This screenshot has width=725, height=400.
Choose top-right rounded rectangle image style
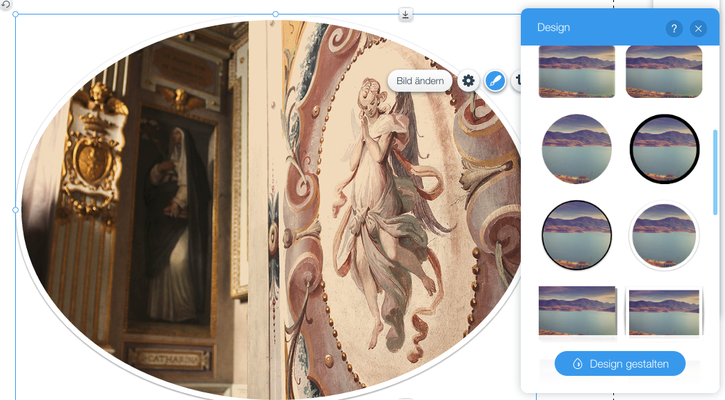coord(664,72)
